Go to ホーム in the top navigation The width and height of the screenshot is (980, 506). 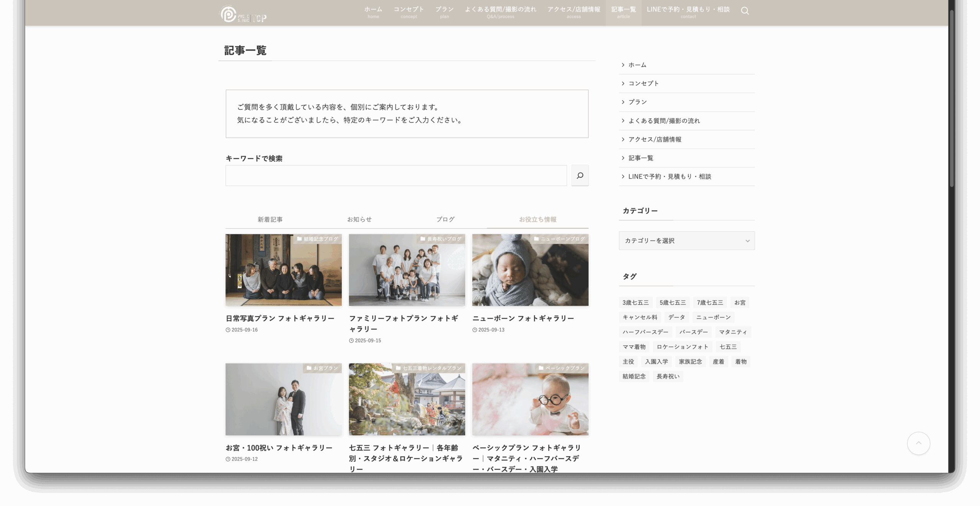(x=373, y=12)
